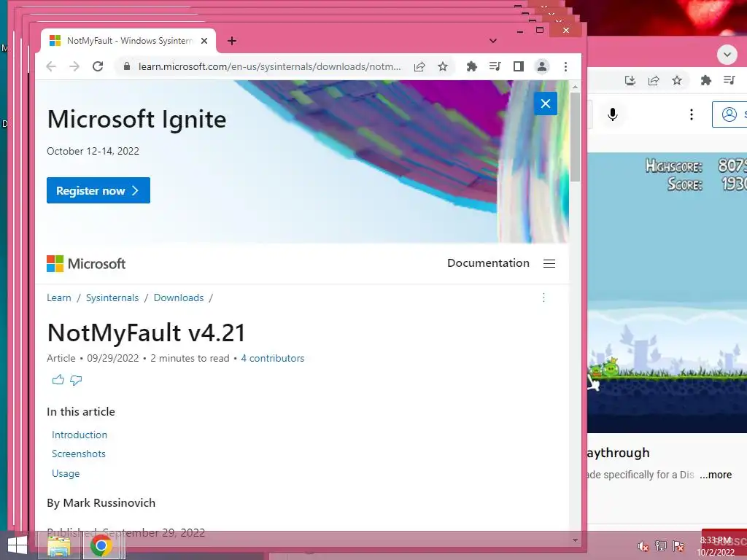Close the NotMyFault tab
This screenshot has width=747, height=560.
[204, 41]
